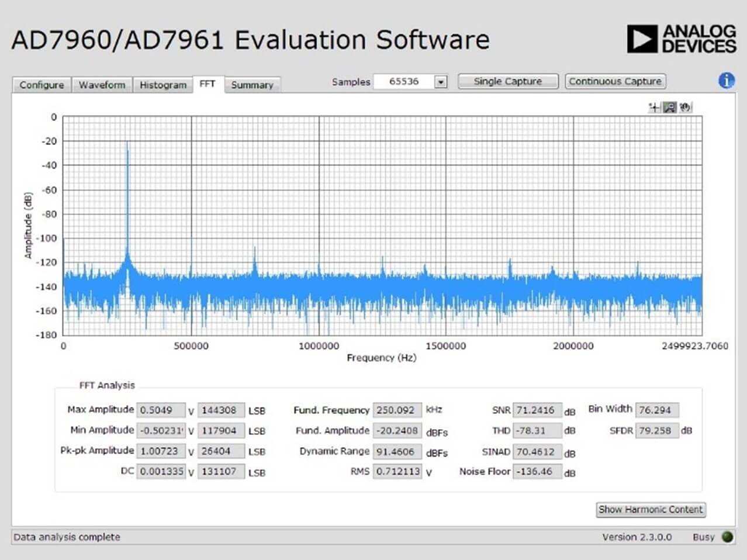The image size is (747, 560).
Task: Select the SFDR readout box
Action: [x=656, y=430]
